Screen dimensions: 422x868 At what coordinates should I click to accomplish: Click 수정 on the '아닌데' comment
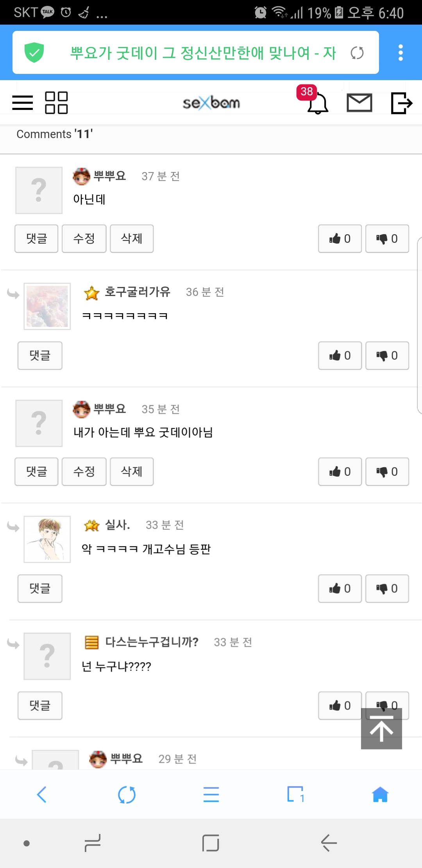click(x=84, y=239)
